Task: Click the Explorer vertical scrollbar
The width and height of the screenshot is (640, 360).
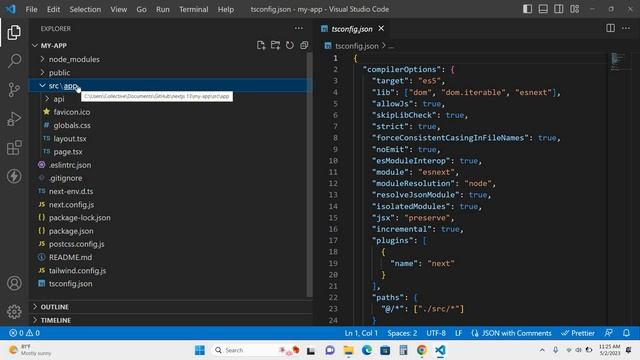Action: 309,175
